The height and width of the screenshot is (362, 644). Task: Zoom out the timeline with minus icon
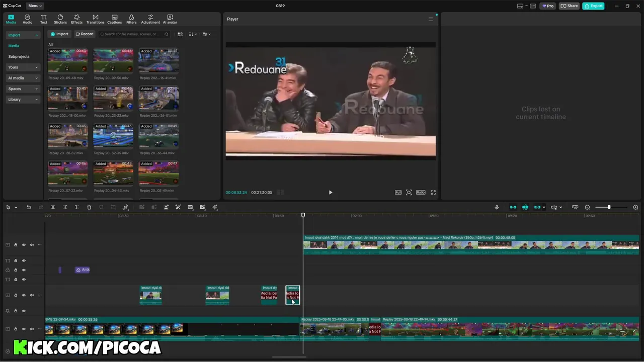(x=587, y=207)
